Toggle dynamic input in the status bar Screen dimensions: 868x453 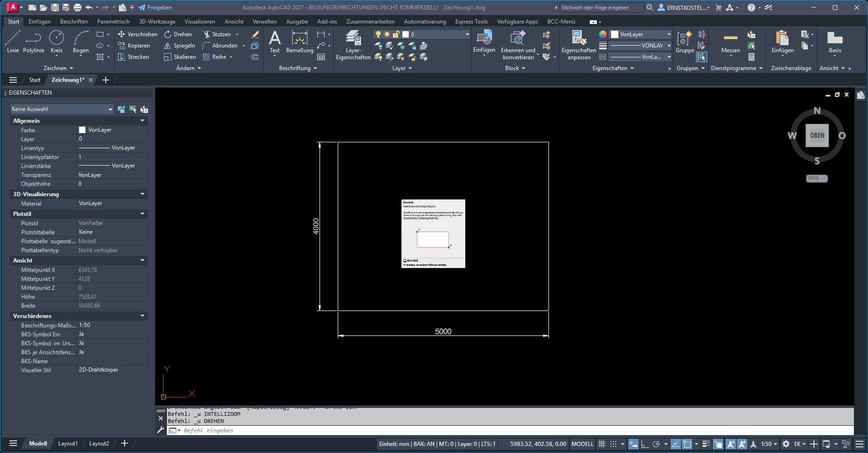click(633, 444)
